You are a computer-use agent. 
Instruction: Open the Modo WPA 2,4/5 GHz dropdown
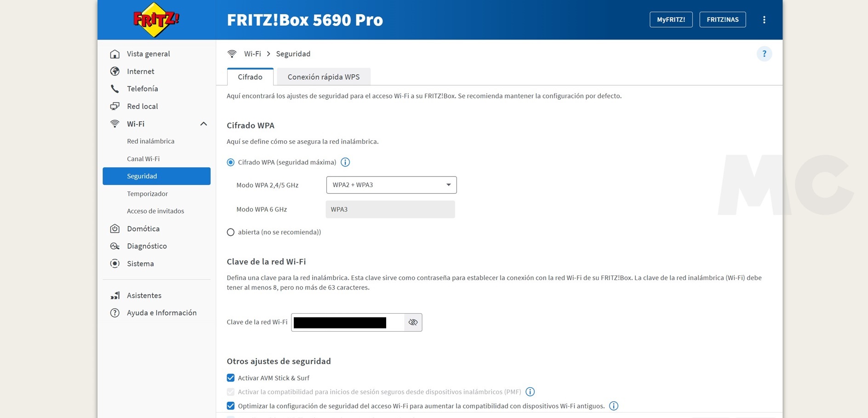click(391, 185)
